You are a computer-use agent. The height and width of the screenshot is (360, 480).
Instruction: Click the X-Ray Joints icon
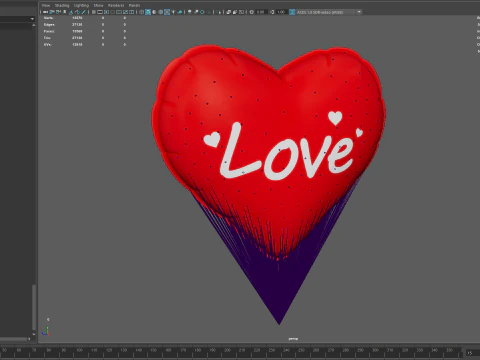[x=241, y=12]
